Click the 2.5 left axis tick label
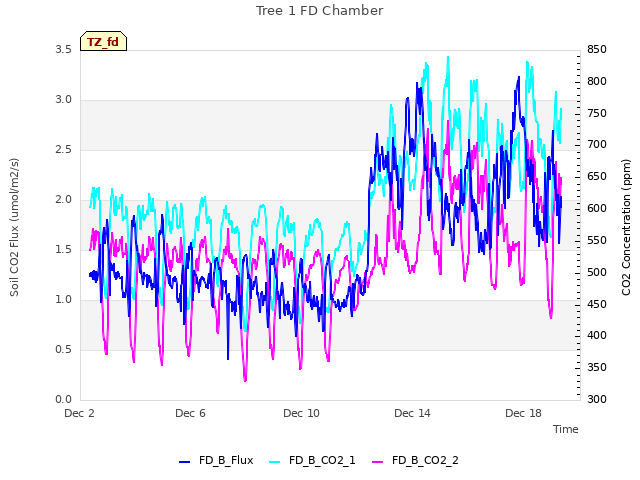This screenshot has height=480, width=640. tap(64, 149)
